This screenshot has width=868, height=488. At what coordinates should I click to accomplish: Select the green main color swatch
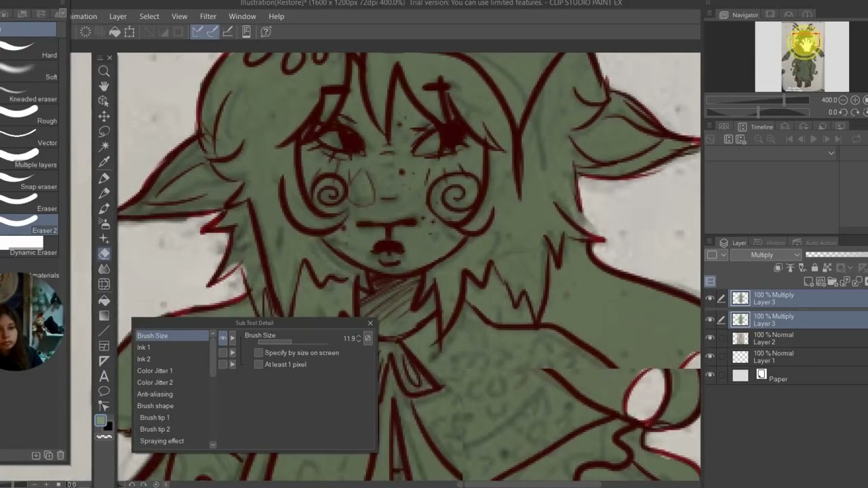point(100,421)
